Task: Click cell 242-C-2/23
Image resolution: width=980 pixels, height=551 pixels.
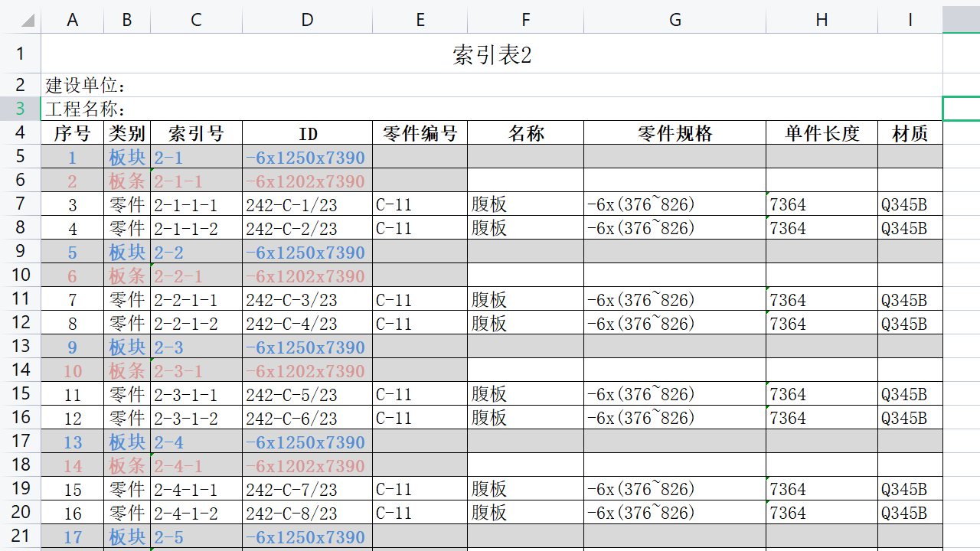Action: pos(308,228)
